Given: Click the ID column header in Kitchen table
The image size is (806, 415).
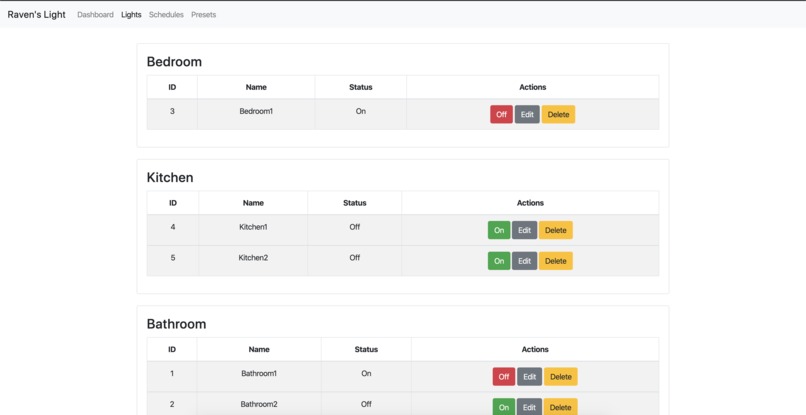Looking at the screenshot, I should coord(173,203).
